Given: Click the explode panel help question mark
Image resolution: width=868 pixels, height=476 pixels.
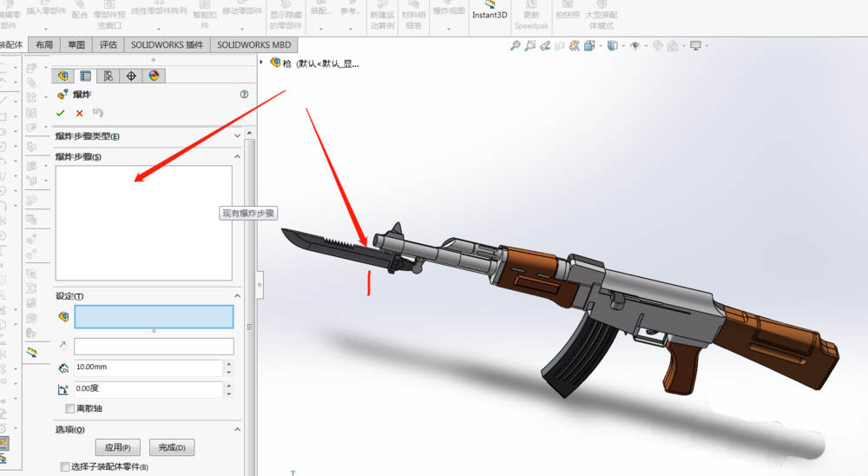Looking at the screenshot, I should pyautogui.click(x=244, y=95).
